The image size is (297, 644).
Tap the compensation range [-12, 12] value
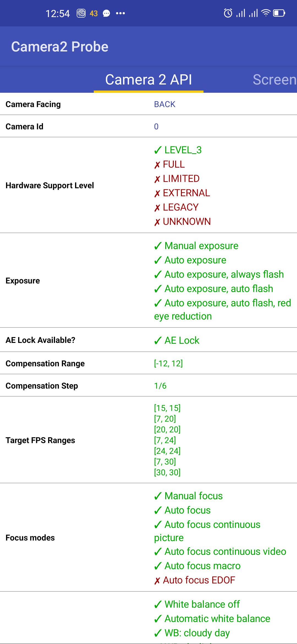click(x=168, y=364)
